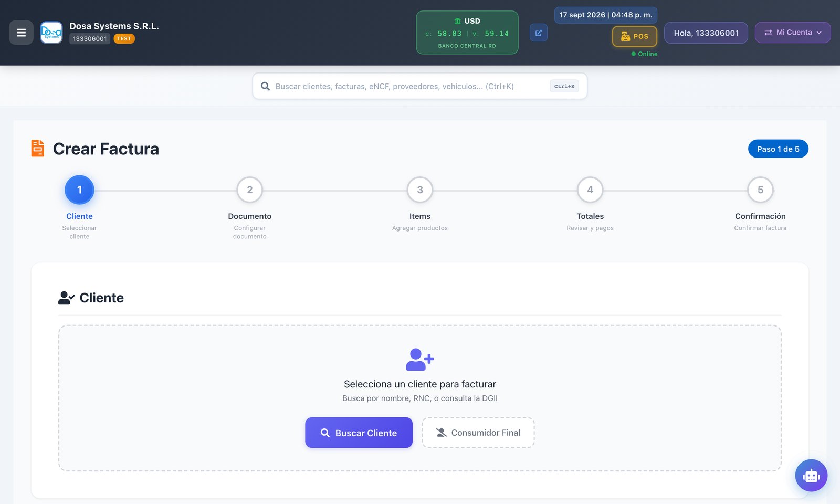Image resolution: width=840 pixels, height=504 pixels.
Task: Focus the global search field
Action: (420, 86)
